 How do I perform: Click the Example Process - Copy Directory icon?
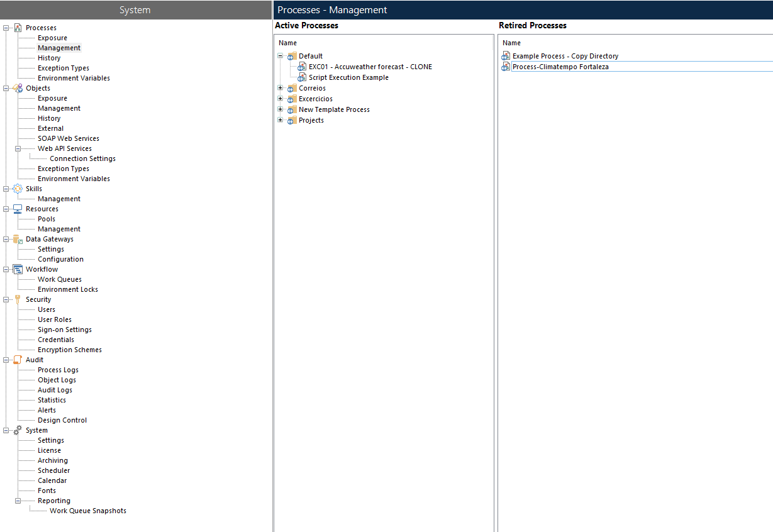[x=506, y=56]
